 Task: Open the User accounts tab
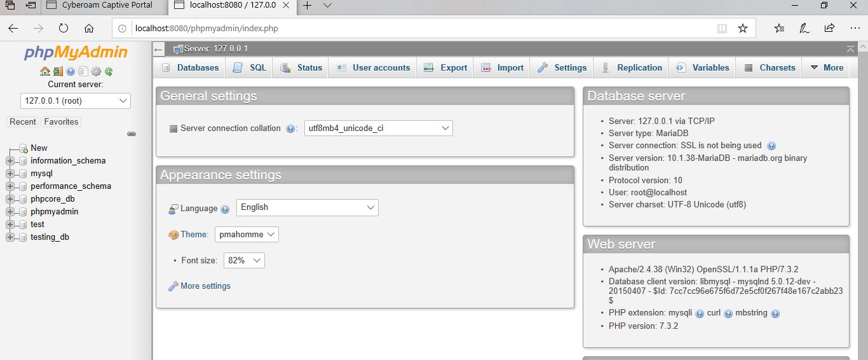pyautogui.click(x=372, y=68)
